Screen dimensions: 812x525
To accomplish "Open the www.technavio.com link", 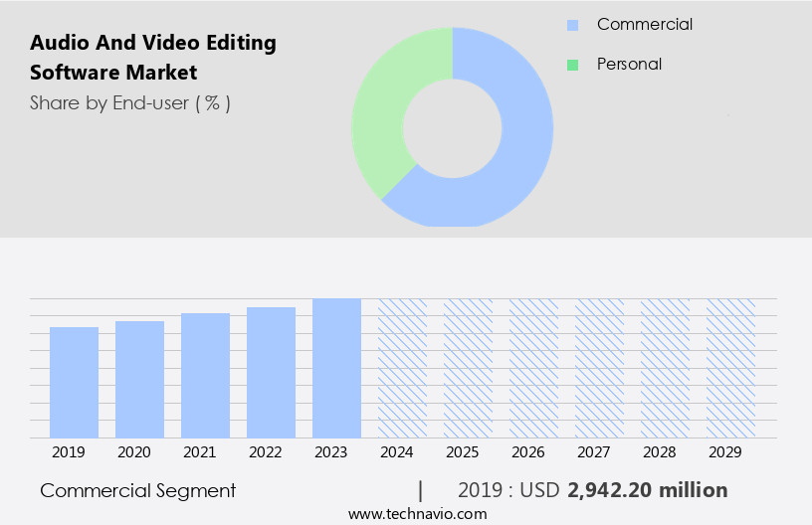I will [417, 514].
